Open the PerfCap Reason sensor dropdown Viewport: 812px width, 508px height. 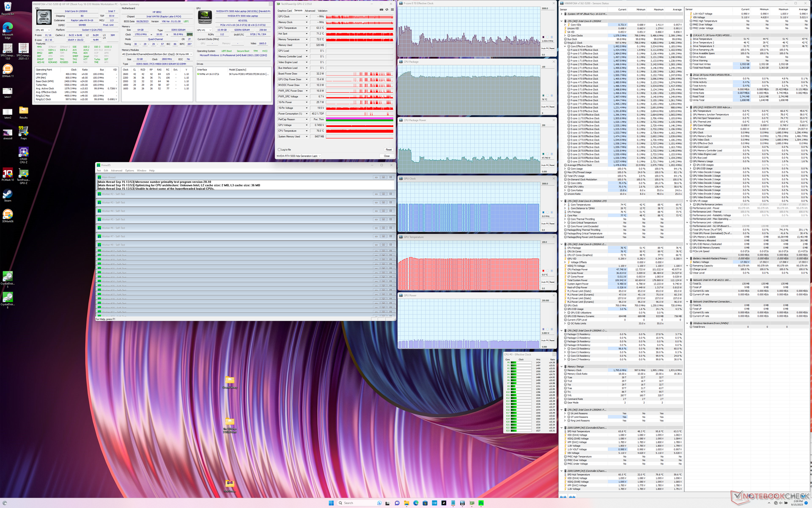[x=307, y=119]
